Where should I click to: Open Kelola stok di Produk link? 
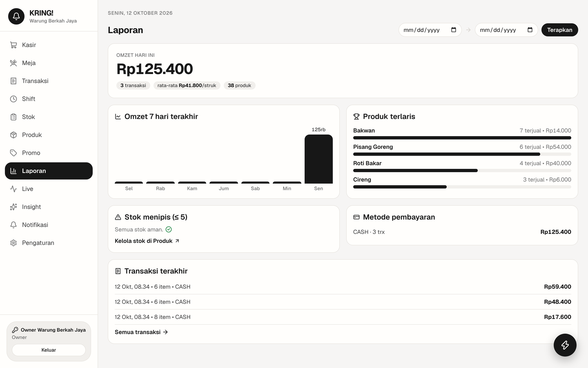click(147, 241)
